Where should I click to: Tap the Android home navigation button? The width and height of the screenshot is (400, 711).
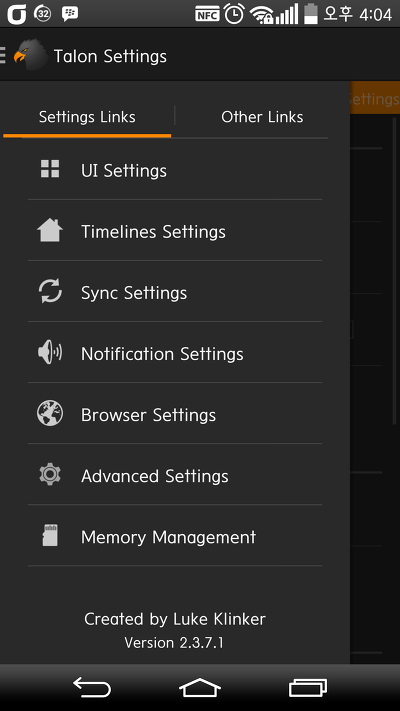pos(200,687)
